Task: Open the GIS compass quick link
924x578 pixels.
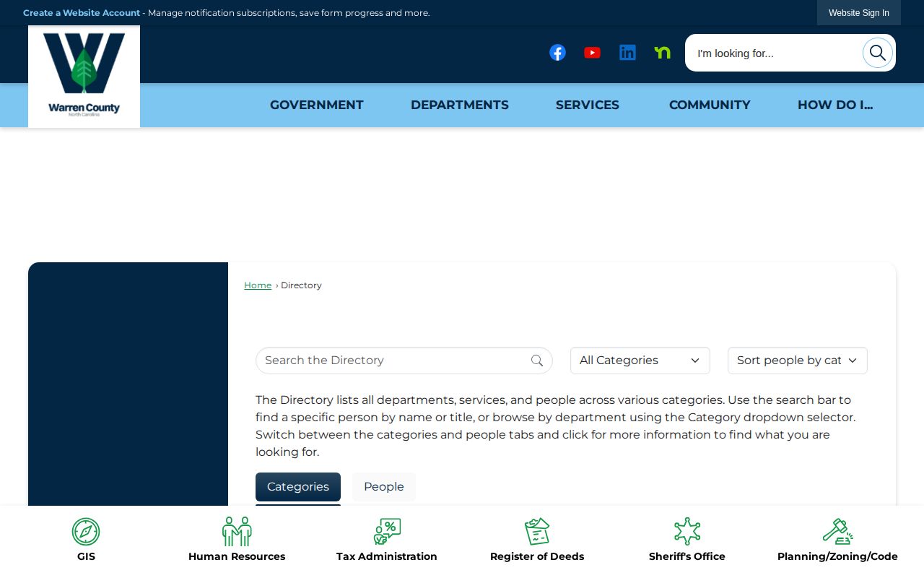Action: 86,532
